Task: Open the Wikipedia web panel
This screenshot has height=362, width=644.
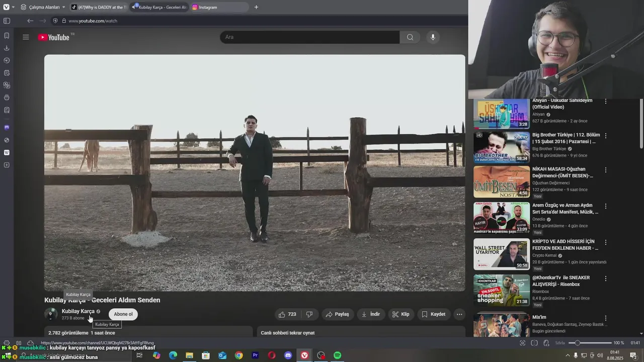Action: [x=7, y=152]
